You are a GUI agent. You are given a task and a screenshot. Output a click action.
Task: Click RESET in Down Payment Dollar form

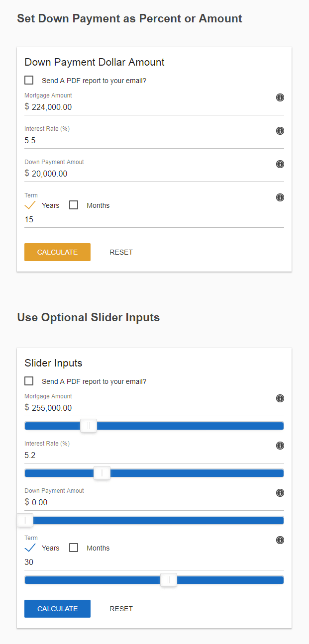point(121,252)
